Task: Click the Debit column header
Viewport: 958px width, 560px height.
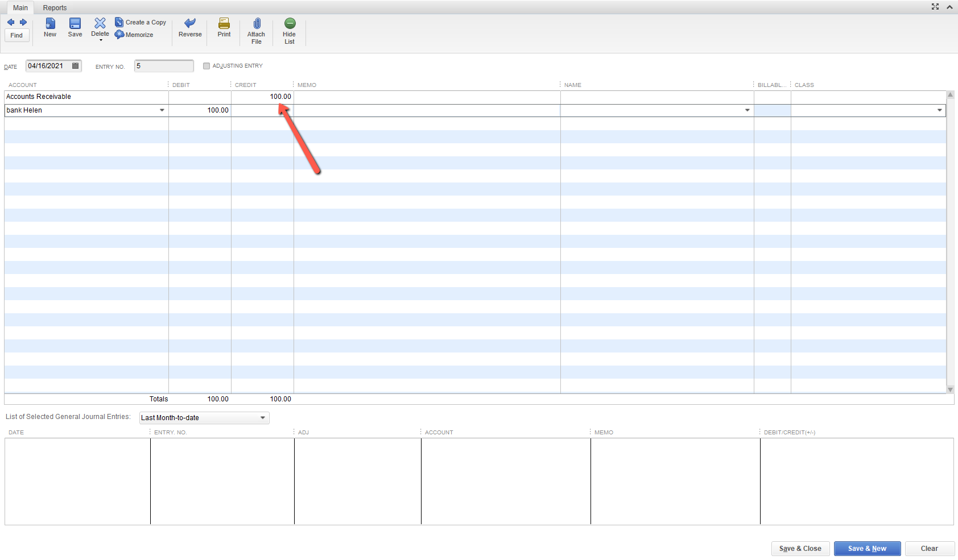Action: (x=181, y=85)
